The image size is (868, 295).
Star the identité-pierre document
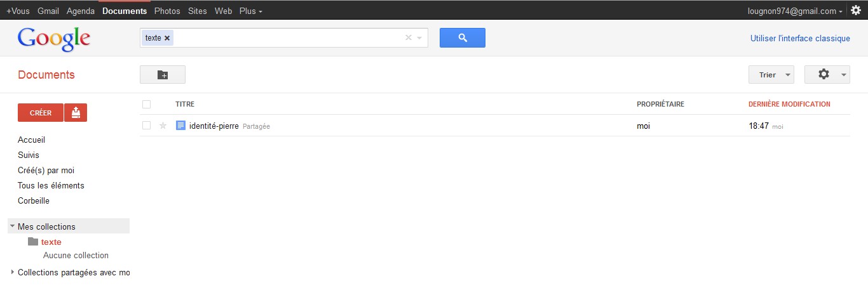click(x=163, y=126)
